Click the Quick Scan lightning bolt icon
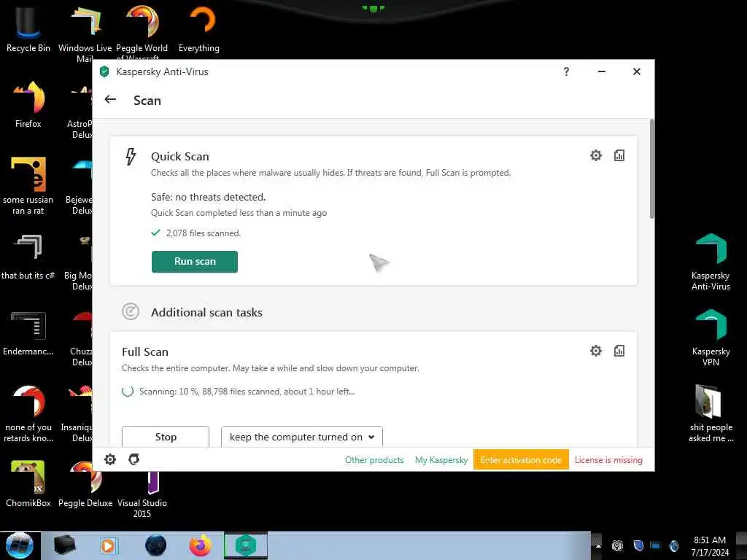747x560 pixels. tap(131, 156)
